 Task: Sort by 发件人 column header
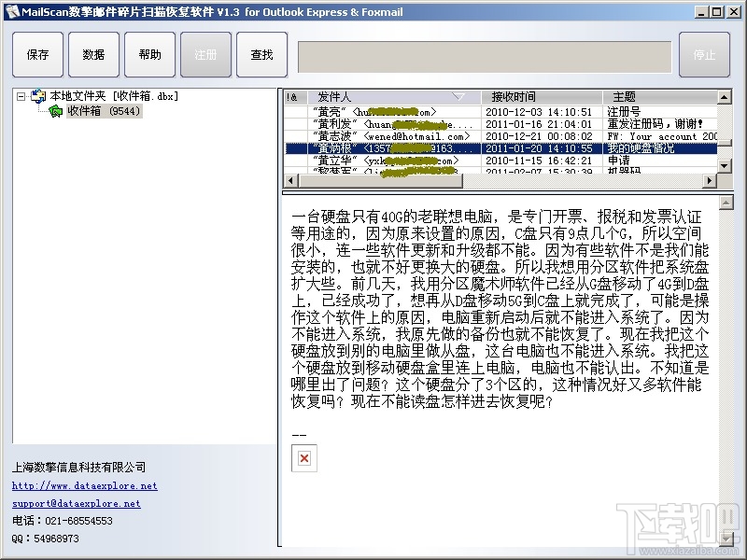point(394,97)
